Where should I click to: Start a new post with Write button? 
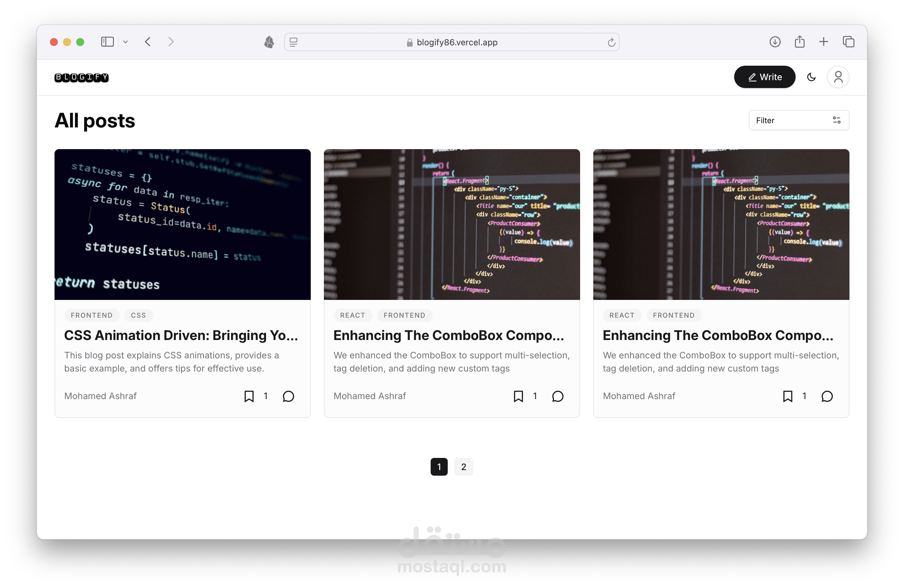click(x=765, y=77)
